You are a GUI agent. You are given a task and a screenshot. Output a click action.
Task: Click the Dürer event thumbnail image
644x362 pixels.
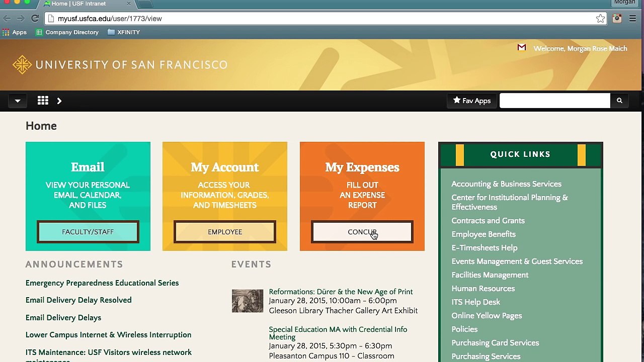click(248, 301)
